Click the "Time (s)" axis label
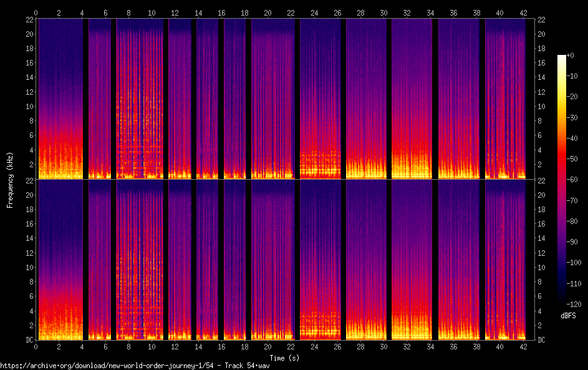The height and width of the screenshot is (370, 588). tap(284, 358)
